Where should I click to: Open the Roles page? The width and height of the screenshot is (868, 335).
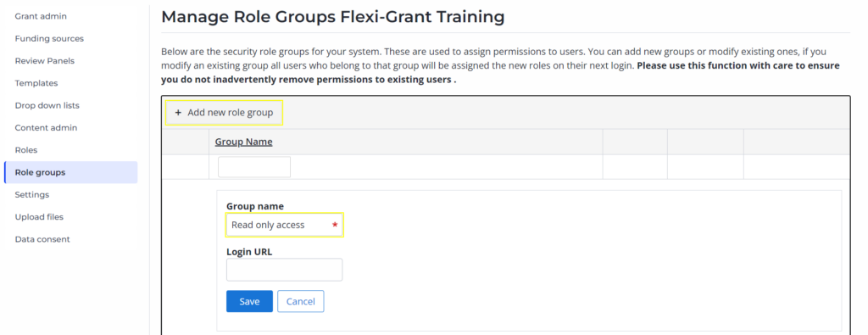click(26, 150)
